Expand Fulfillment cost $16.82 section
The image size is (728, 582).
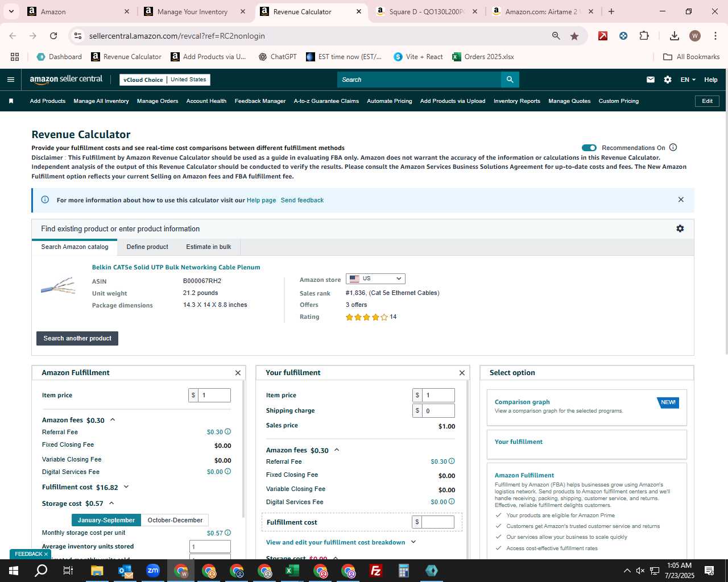tap(126, 487)
